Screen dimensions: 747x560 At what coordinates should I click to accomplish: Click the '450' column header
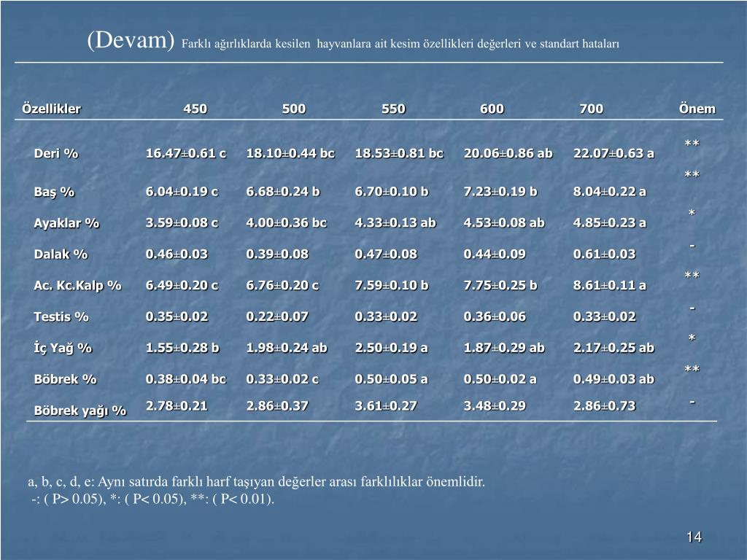click(x=196, y=109)
